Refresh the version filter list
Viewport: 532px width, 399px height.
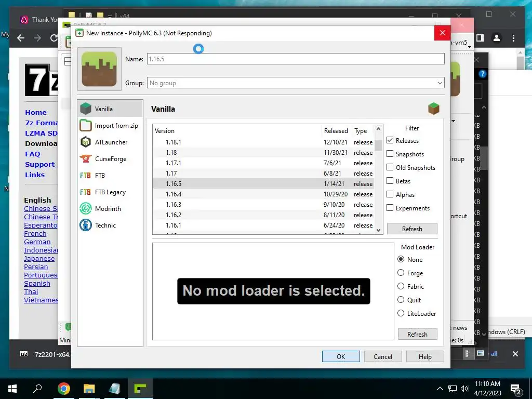(412, 229)
